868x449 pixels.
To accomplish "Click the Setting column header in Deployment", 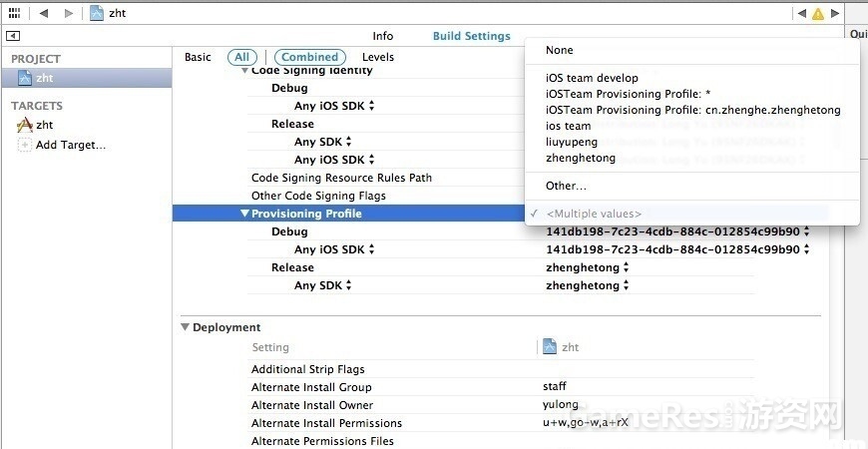I will [x=270, y=347].
